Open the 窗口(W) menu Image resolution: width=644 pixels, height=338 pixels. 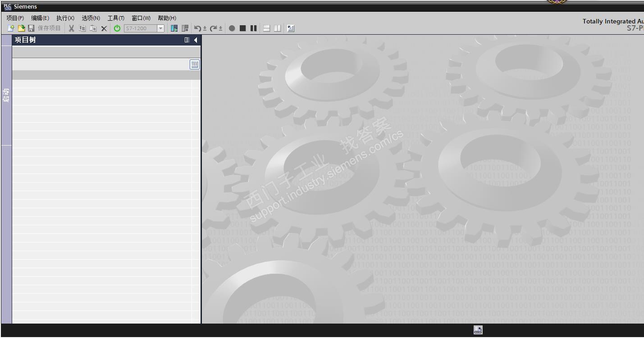coord(141,18)
